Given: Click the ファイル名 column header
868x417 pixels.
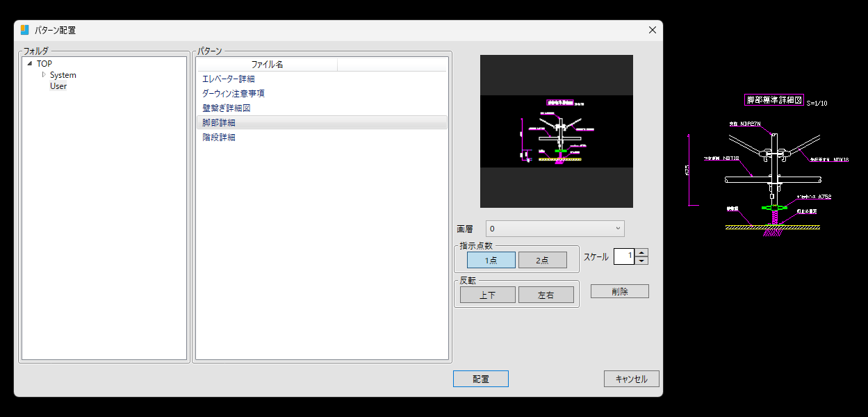Looking at the screenshot, I should [267, 65].
